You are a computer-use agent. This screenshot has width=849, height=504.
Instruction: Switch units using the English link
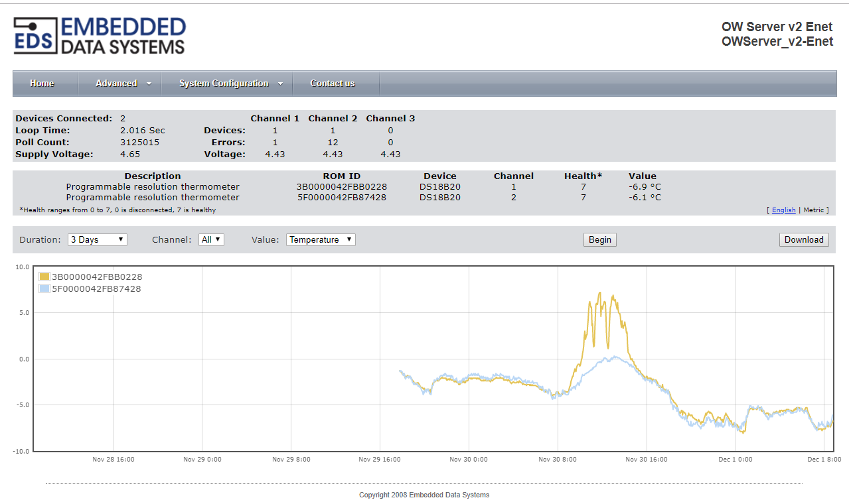point(783,210)
